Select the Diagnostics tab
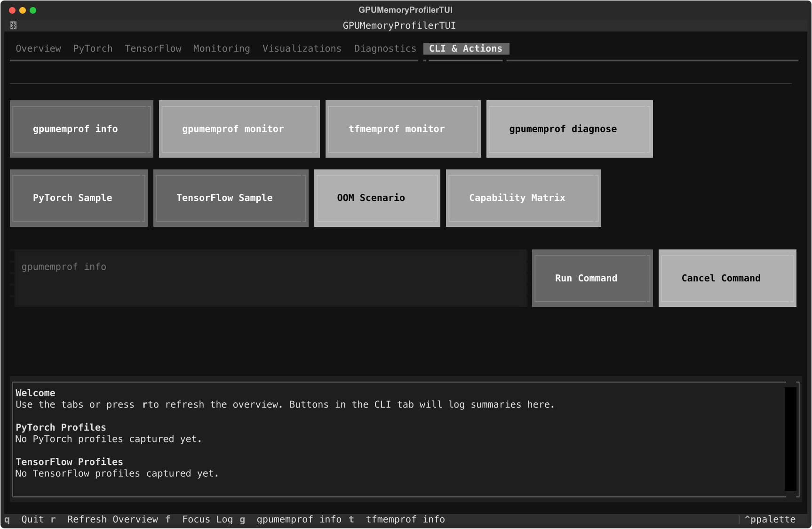The width and height of the screenshot is (812, 529). [385, 48]
